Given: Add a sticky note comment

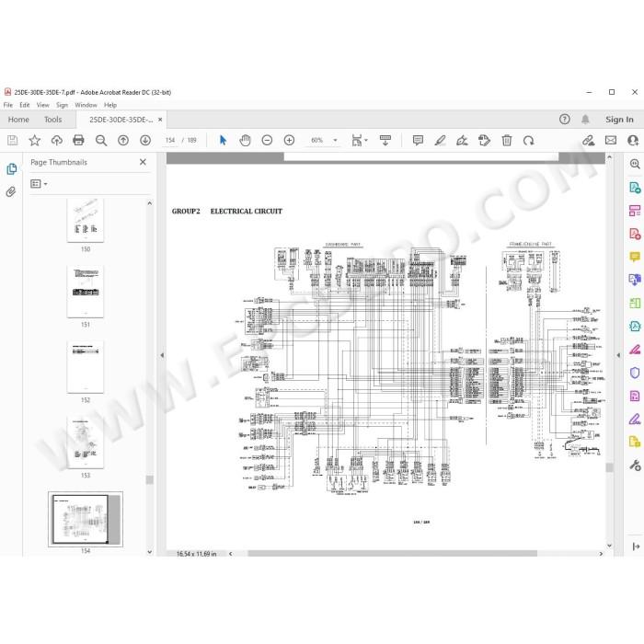Looking at the screenshot, I should [418, 141].
